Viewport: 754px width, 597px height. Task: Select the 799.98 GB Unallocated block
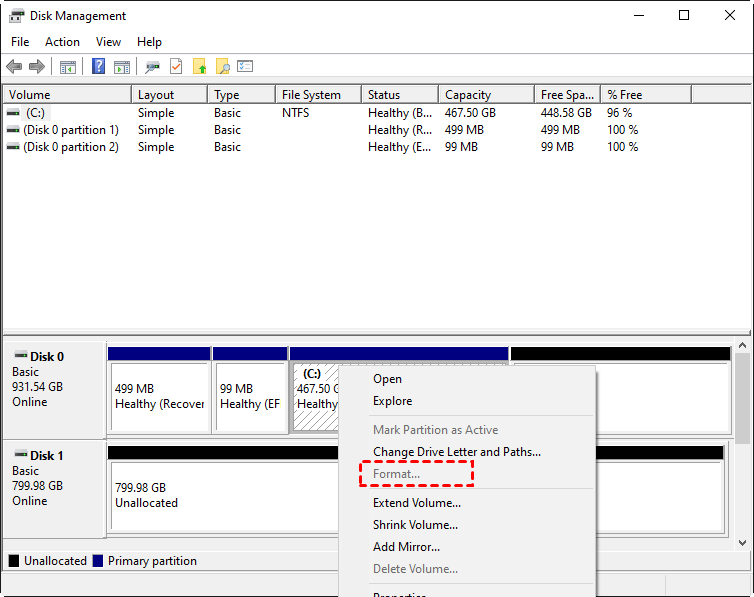pos(224,490)
